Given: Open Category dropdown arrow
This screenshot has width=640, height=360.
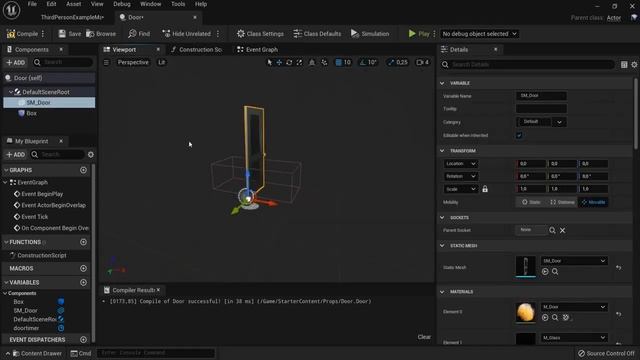Looking at the screenshot, I should [x=559, y=122].
